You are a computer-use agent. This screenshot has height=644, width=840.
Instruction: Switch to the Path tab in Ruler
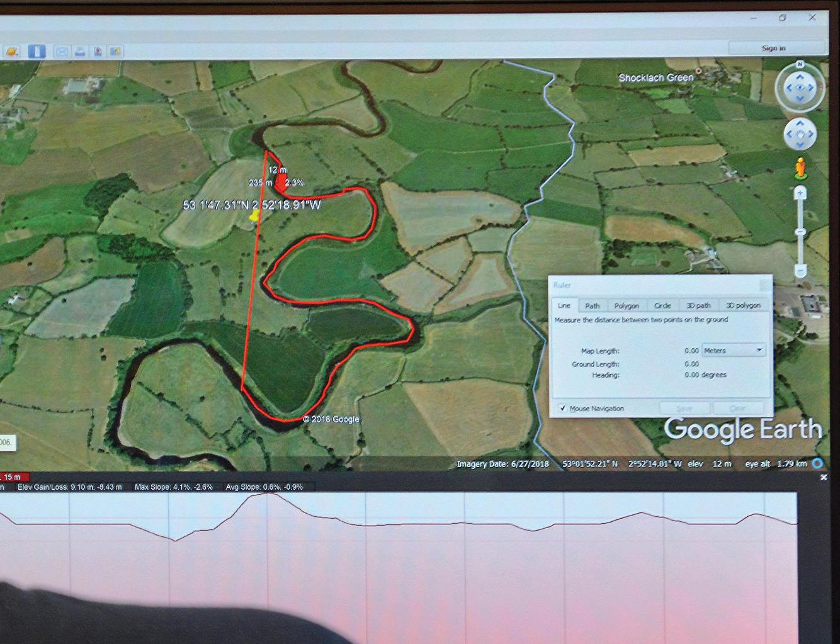point(593,306)
